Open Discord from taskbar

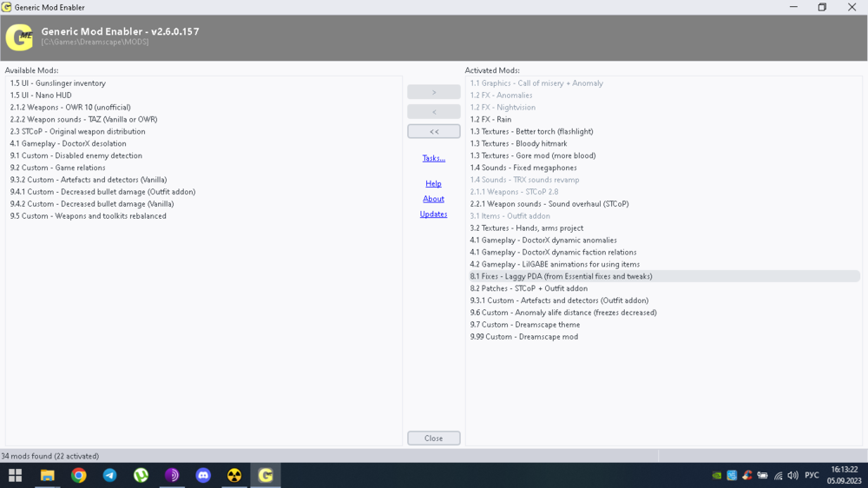[x=203, y=475]
